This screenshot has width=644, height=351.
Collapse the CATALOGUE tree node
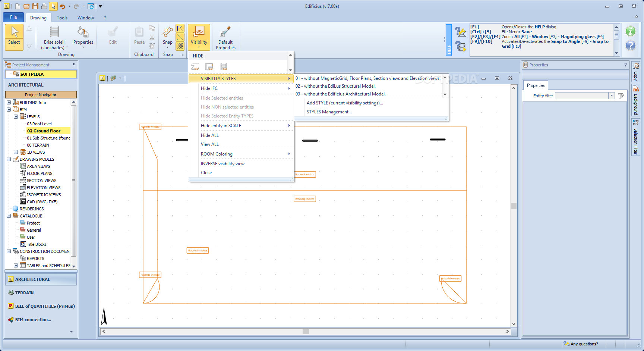coord(9,216)
